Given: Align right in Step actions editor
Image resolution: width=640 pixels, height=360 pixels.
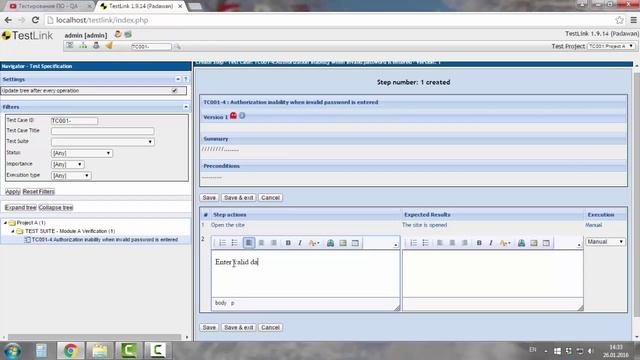Looking at the screenshot, I should coord(274,243).
